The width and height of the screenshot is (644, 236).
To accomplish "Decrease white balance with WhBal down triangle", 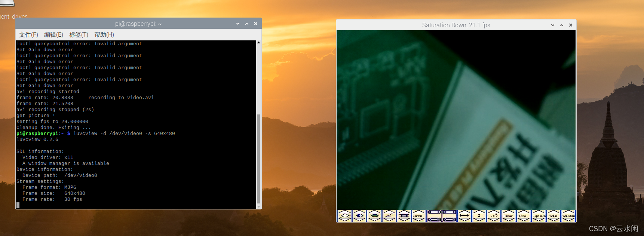I will click(553, 220).
